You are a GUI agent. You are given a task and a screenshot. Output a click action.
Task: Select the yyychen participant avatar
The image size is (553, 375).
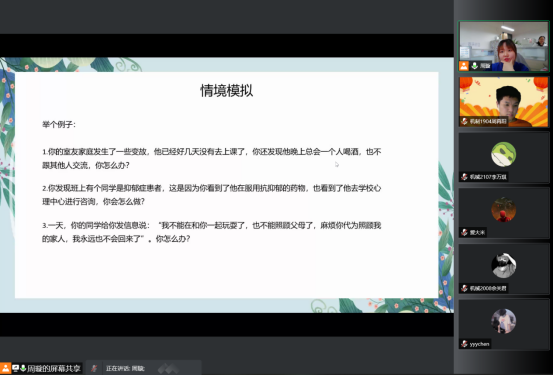(x=503, y=321)
